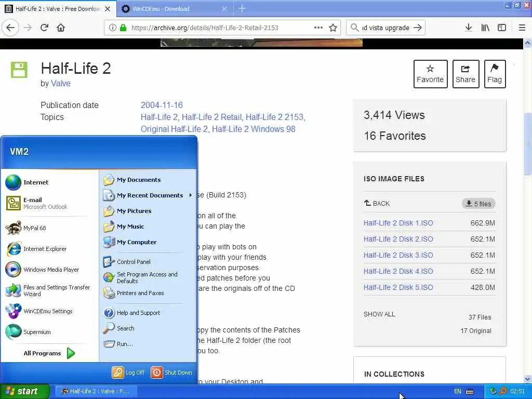Open the Half-Life 2 Retail topic link
532x399 pixels.
(x=212, y=117)
